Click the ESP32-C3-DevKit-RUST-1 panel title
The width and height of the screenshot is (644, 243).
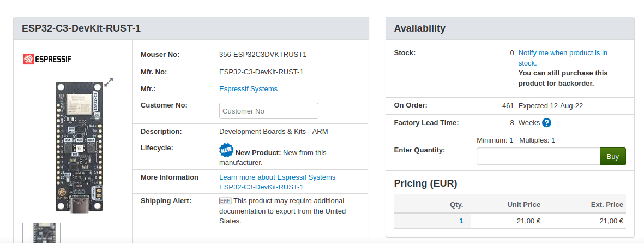[81, 28]
